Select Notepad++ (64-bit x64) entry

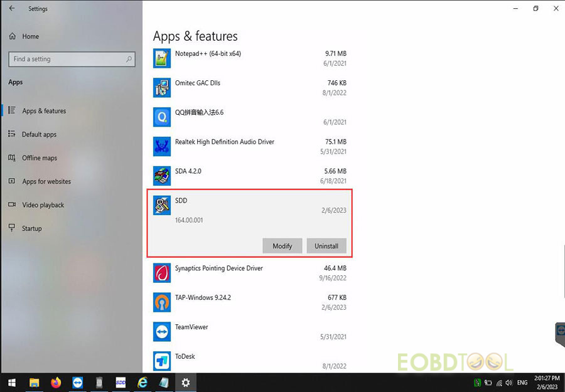(208, 54)
